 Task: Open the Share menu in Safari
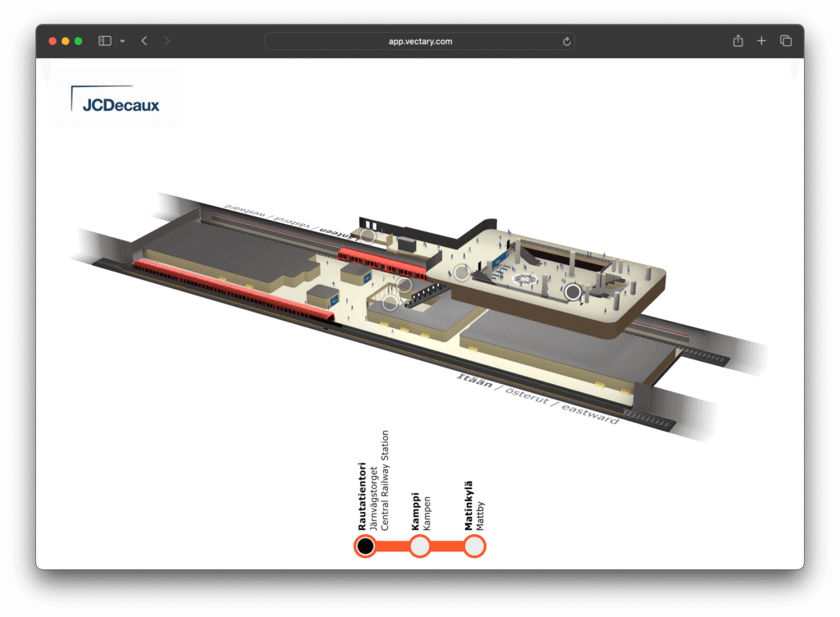[x=737, y=41]
